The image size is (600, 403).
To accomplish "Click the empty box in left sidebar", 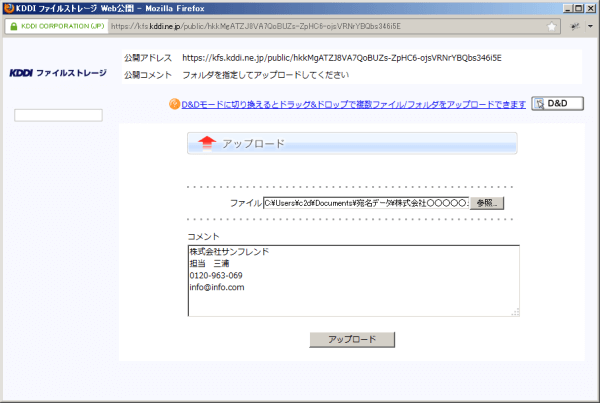I will coord(59,116).
